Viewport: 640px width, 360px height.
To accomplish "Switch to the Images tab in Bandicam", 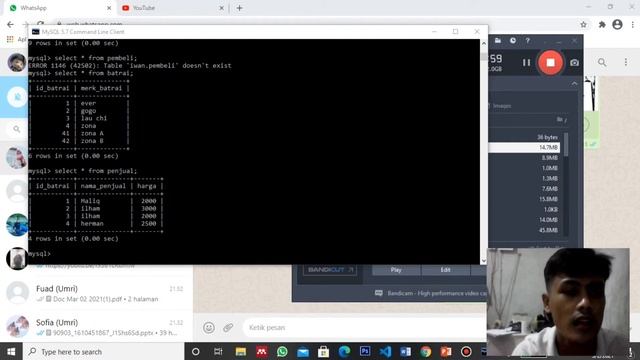I will (502, 106).
